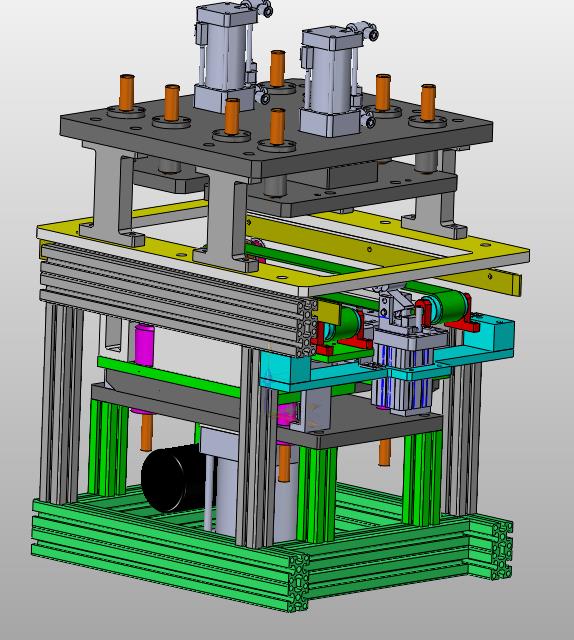Select the green roller beside the right red bearing

(x=447, y=307)
